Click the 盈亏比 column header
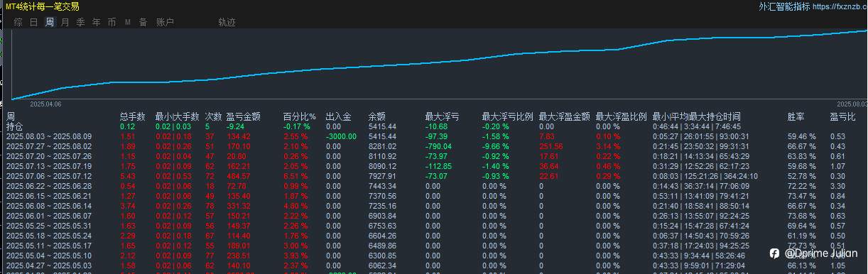This screenshot has height=274, width=868. pyautogui.click(x=842, y=116)
